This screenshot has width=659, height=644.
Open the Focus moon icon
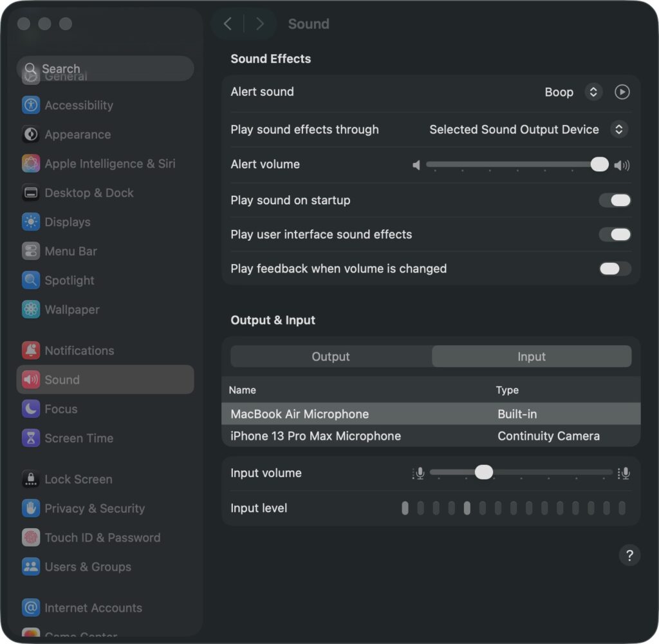click(31, 409)
